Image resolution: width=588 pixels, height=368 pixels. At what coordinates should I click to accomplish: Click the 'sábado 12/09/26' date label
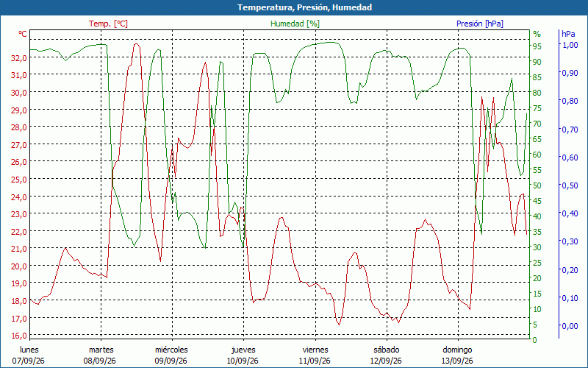pos(386,355)
